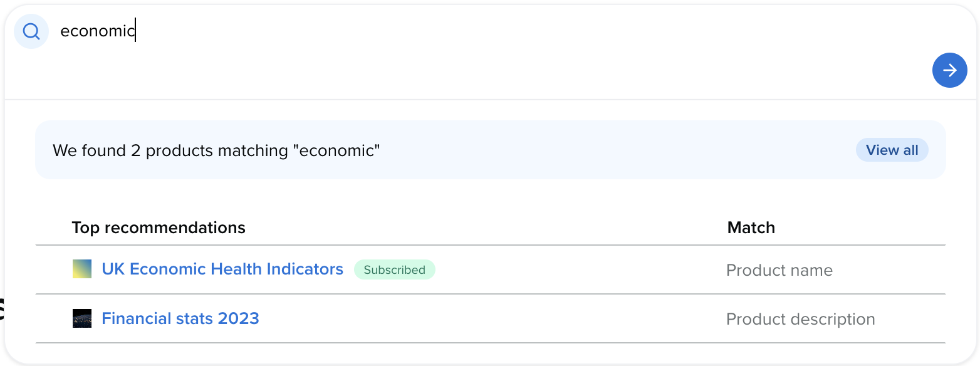Click the magnifying glass search icon
The height and width of the screenshot is (366, 980).
coord(31,31)
